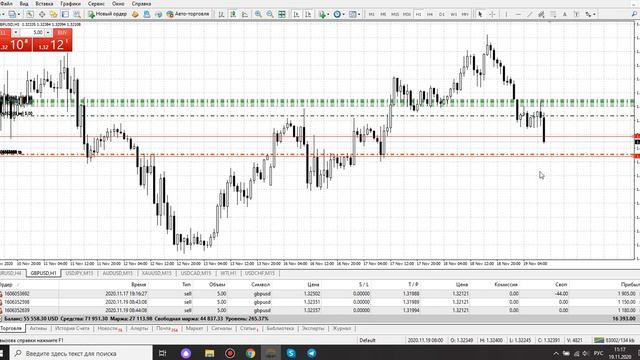The image size is (640, 360).
Task: Toggle the Terminal panel icon
Action: click(65, 14)
